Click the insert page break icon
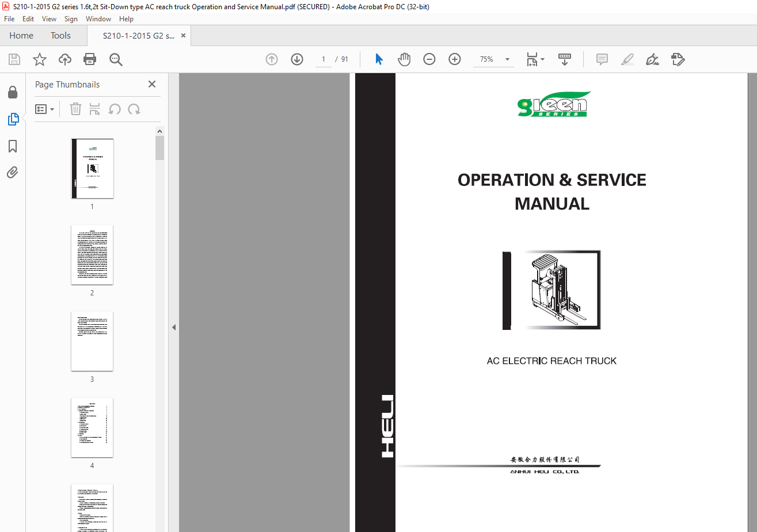 point(95,109)
